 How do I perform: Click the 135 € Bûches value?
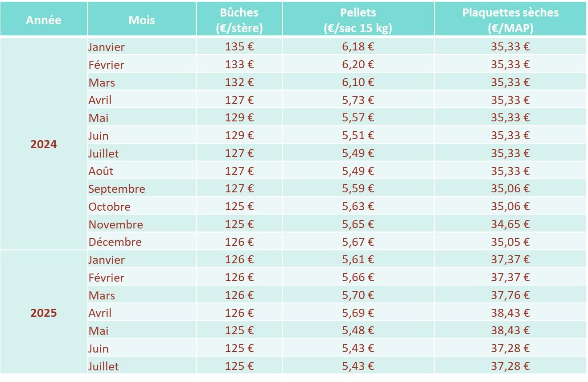tap(239, 46)
